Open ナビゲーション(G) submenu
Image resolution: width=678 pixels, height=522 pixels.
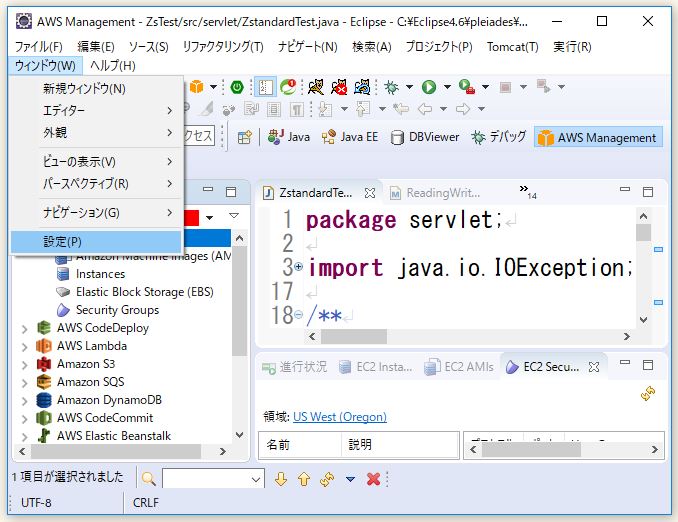[x=96, y=213]
